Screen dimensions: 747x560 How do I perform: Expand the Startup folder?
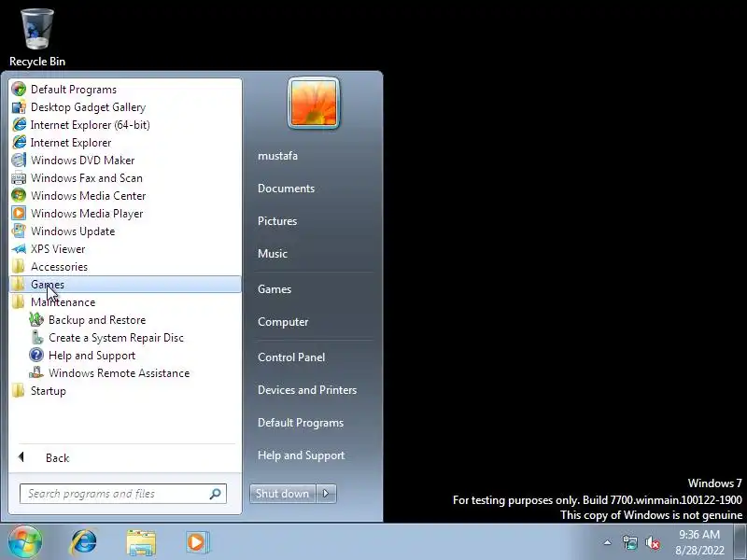125,391
